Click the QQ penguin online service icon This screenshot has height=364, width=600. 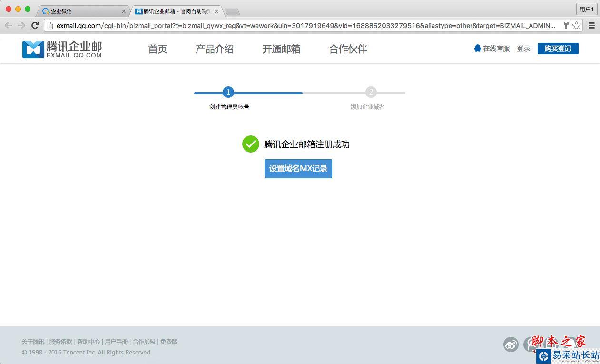pos(477,48)
